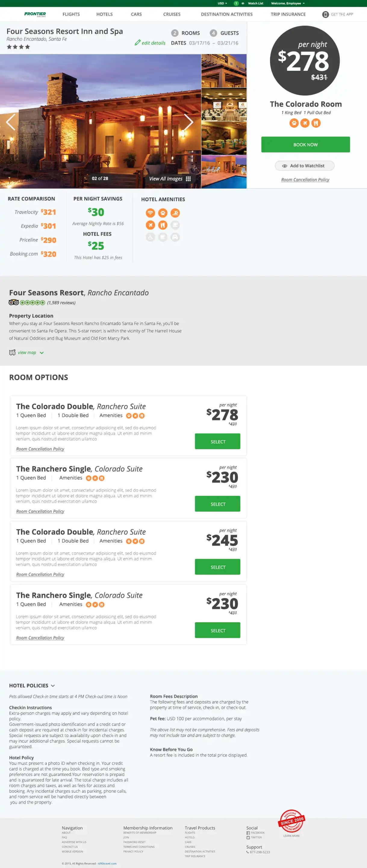
Task: Click the pet-friendly paw amenity icon under Hotel Amenities
Action: tap(163, 213)
